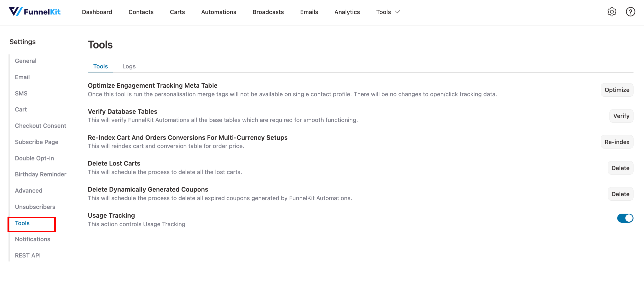This screenshot has width=644, height=292.
Task: Go to Analytics in the top menu
Action: point(347,12)
